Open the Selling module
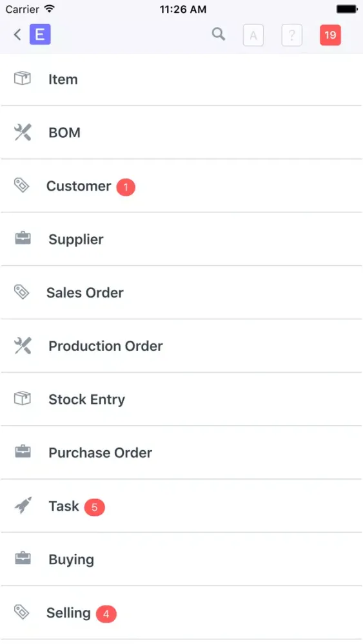This screenshot has width=363, height=644. click(181, 613)
